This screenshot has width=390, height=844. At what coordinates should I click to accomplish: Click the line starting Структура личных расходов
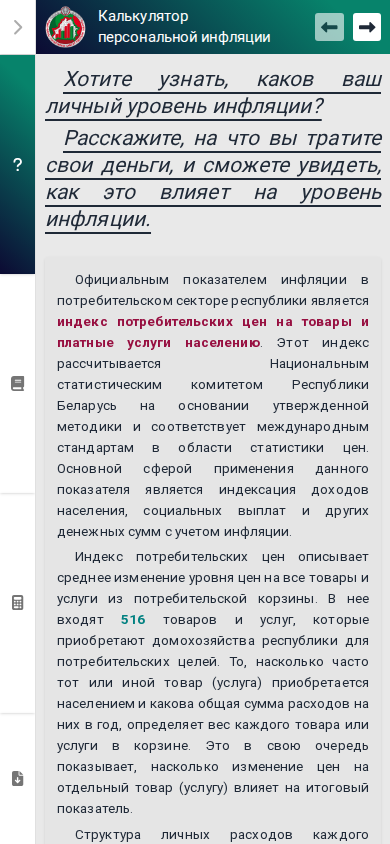[221, 835]
